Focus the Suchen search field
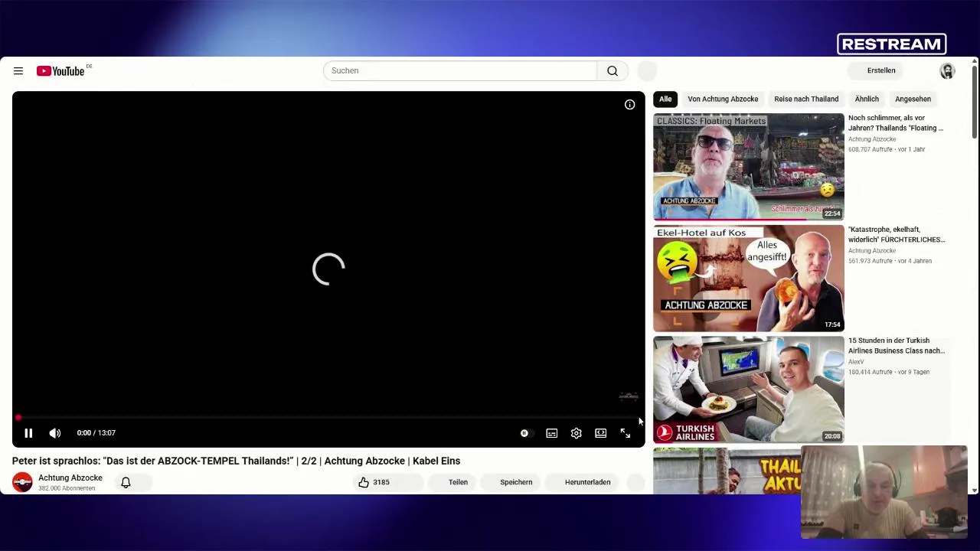The height and width of the screenshot is (551, 980). pyautogui.click(x=459, y=70)
